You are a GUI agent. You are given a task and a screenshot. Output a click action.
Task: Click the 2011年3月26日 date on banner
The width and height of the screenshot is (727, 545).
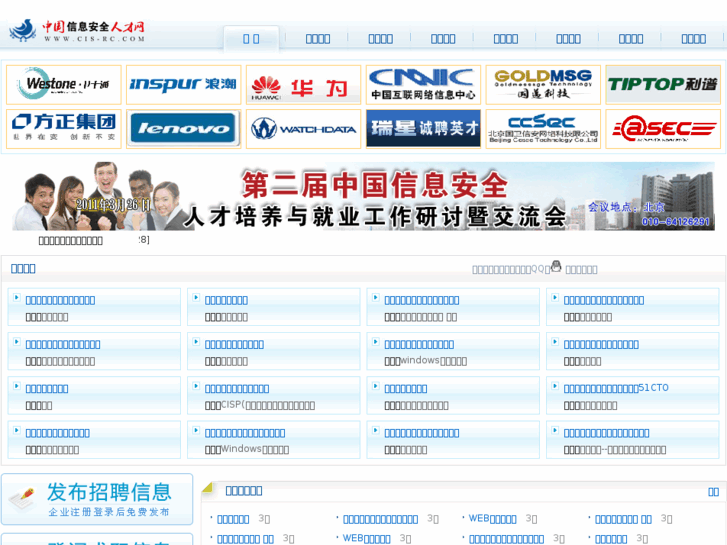click(x=113, y=205)
